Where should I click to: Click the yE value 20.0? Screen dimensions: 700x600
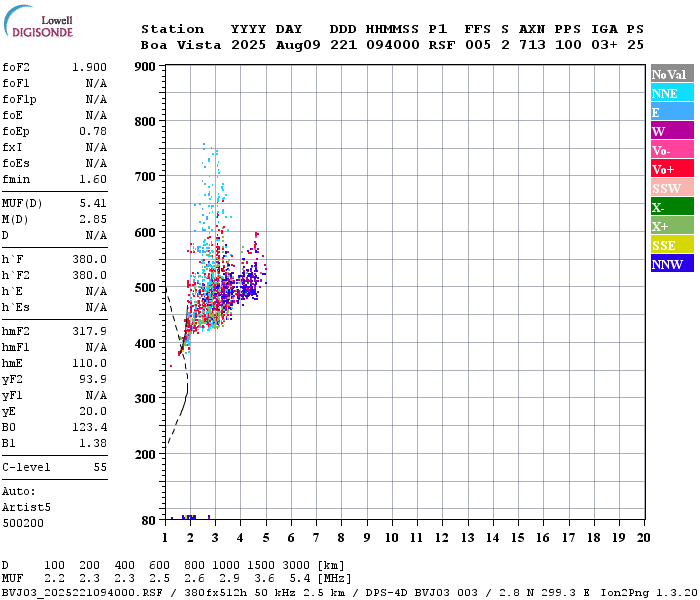93,412
